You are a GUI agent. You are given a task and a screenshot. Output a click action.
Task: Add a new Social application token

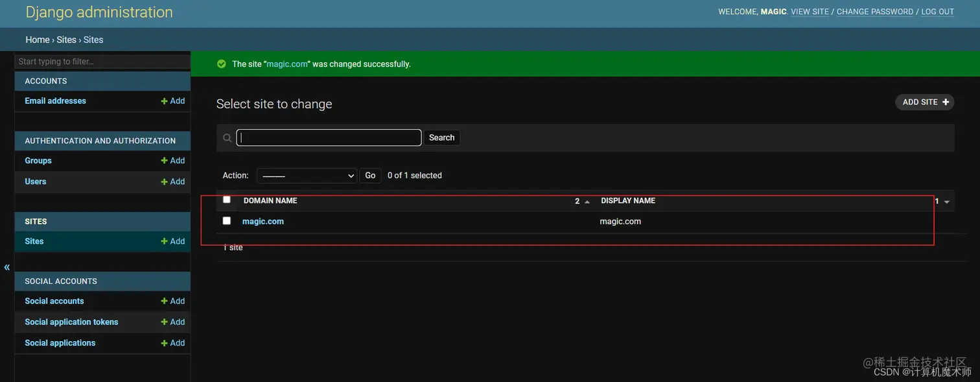173,322
